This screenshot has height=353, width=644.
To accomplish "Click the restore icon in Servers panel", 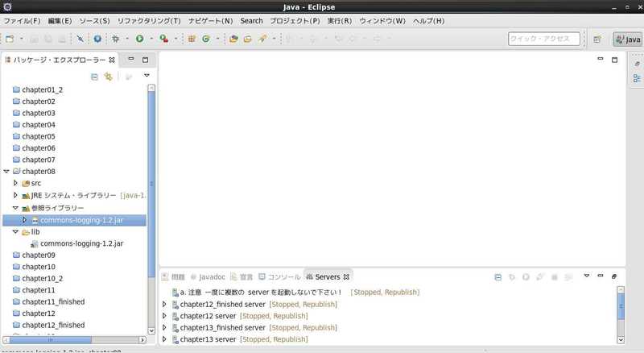I will 614,276.
